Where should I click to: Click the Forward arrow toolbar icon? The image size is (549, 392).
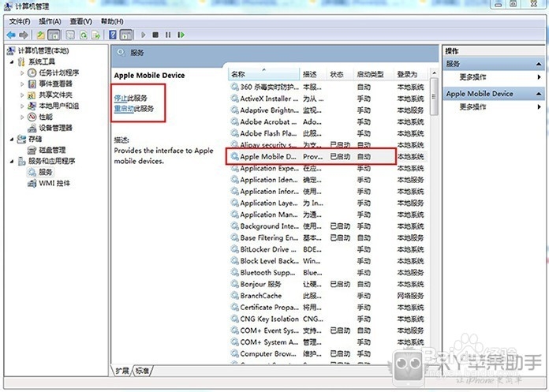point(24,35)
